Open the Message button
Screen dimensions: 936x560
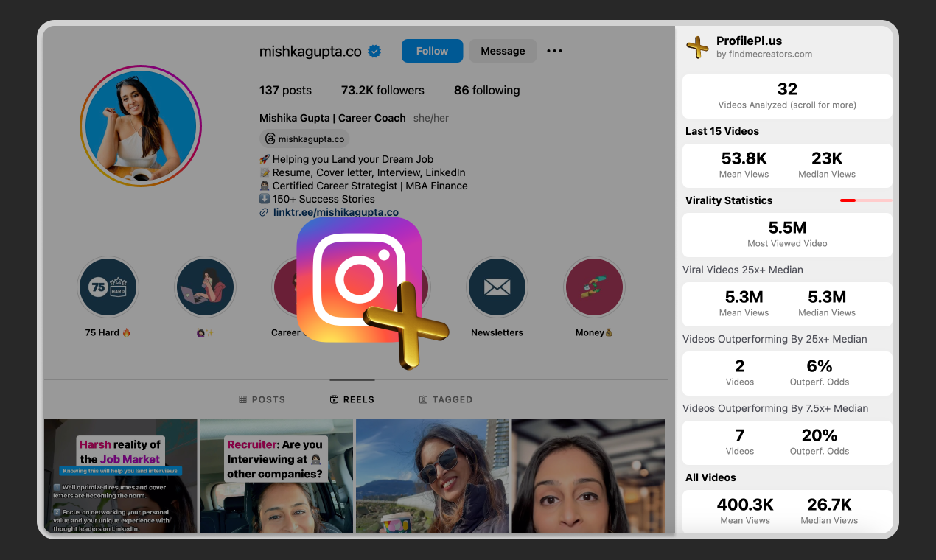pos(503,51)
